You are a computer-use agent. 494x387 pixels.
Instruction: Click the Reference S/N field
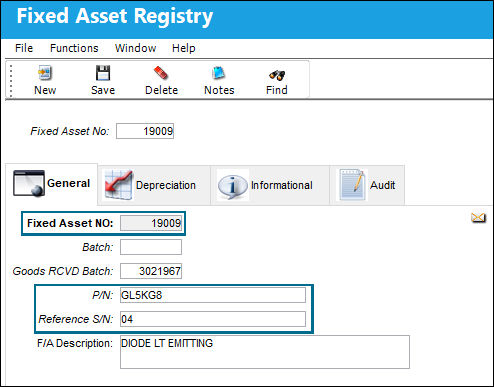pos(213,319)
